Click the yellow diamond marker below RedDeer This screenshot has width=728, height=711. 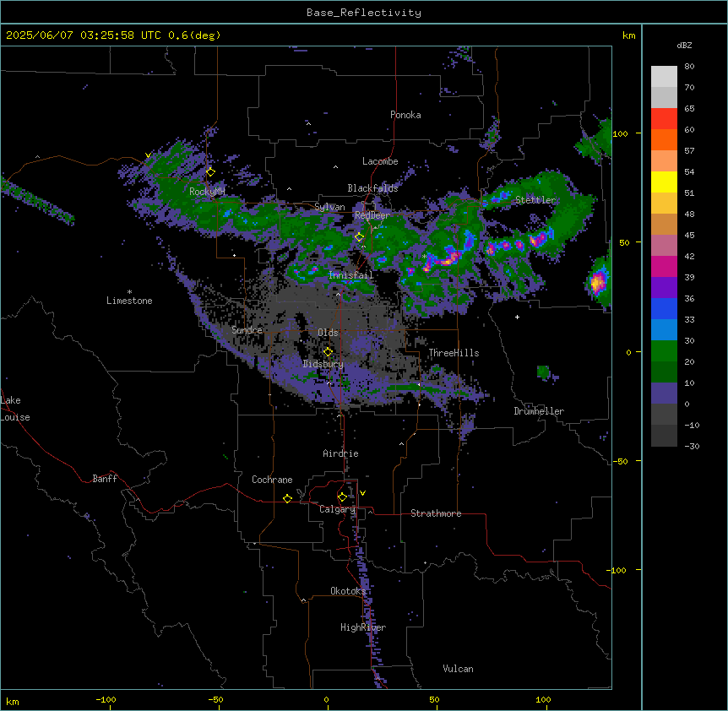359,237
